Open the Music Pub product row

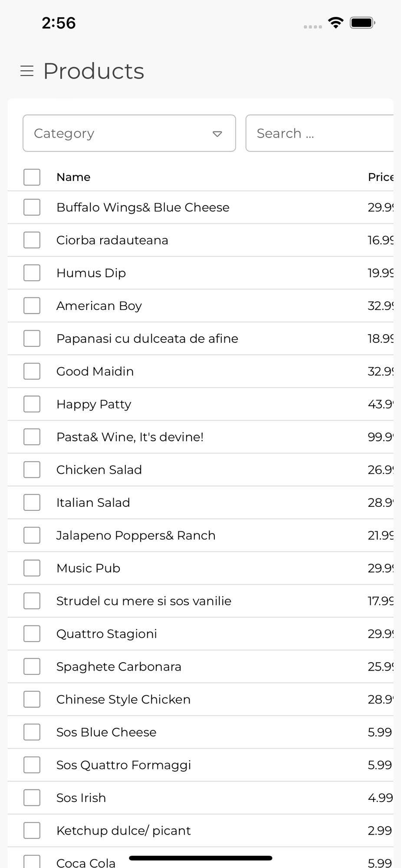point(200,568)
